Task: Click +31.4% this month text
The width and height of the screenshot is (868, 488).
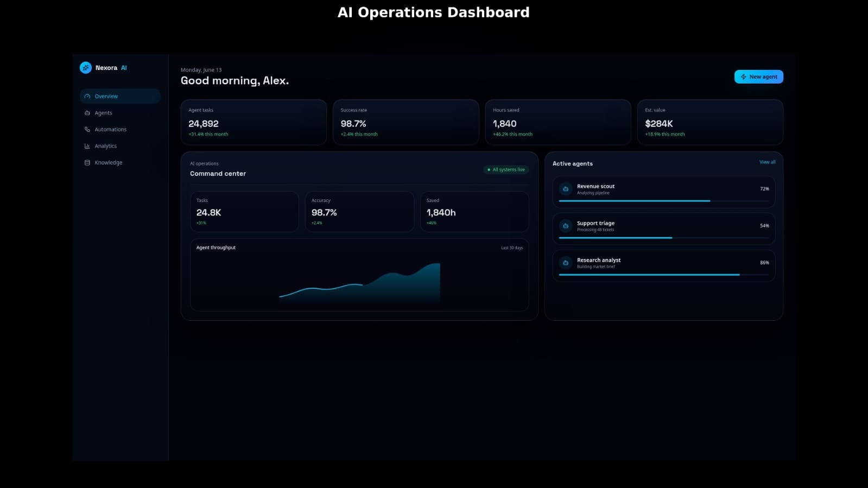Action: pos(208,135)
